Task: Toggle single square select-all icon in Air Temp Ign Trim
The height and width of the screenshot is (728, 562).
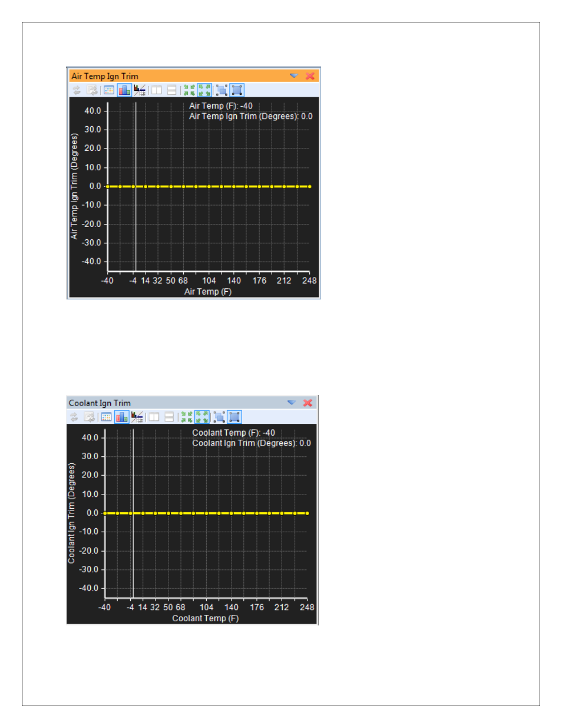Action: [x=237, y=90]
